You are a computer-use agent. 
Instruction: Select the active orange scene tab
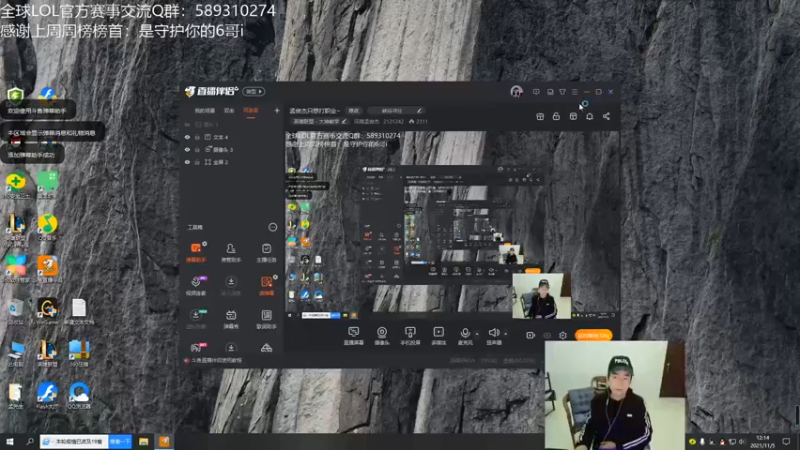(x=251, y=111)
